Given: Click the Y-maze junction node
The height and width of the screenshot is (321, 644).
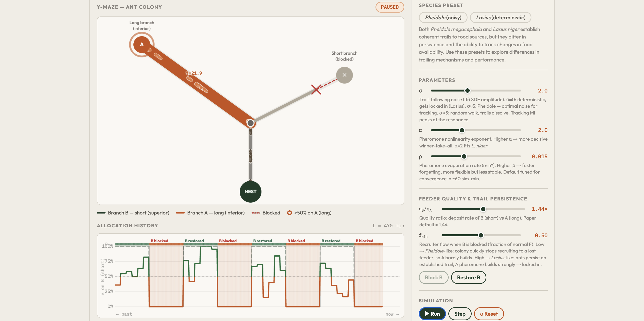Looking at the screenshot, I should [251, 123].
